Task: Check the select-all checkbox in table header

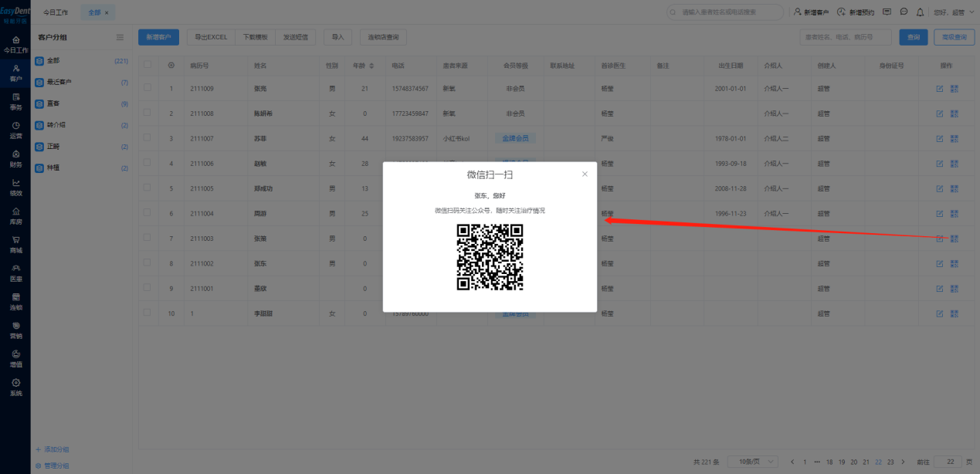Action: [148, 66]
